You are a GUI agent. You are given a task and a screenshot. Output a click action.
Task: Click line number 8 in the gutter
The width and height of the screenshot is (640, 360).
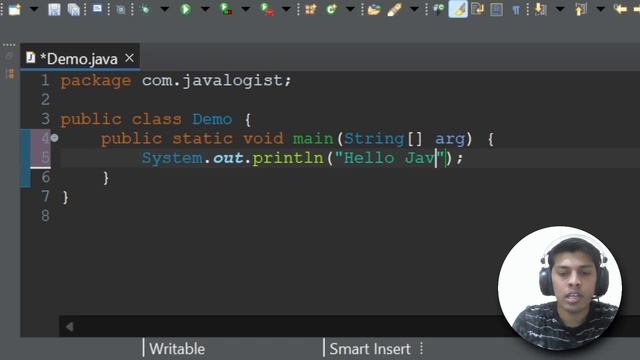click(x=45, y=216)
